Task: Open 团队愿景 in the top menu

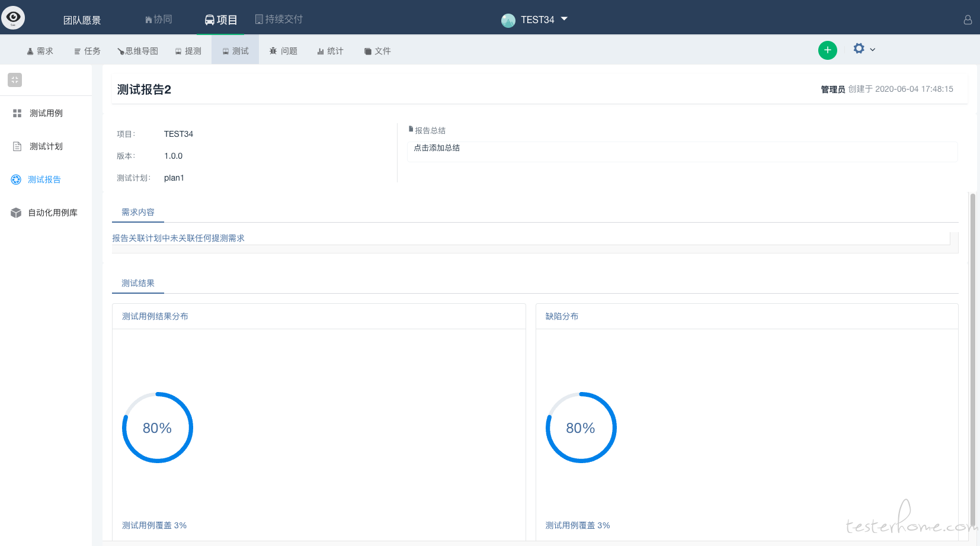Action: point(82,20)
